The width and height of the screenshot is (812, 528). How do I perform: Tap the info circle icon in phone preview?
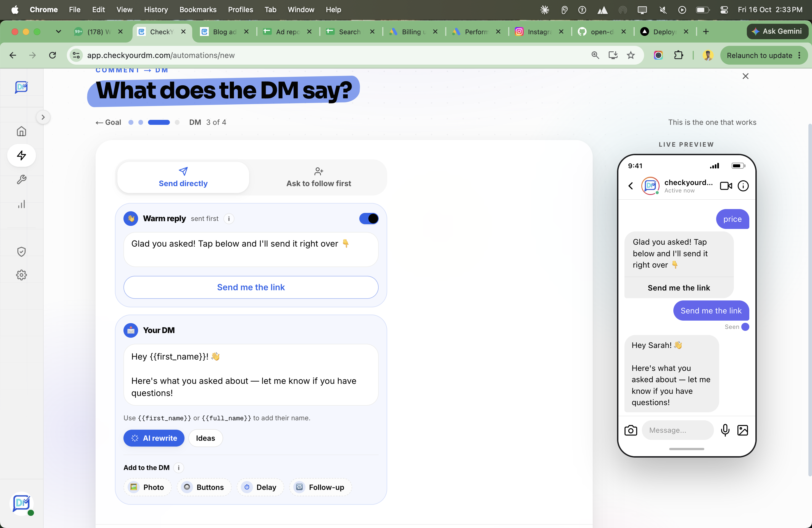point(743,186)
